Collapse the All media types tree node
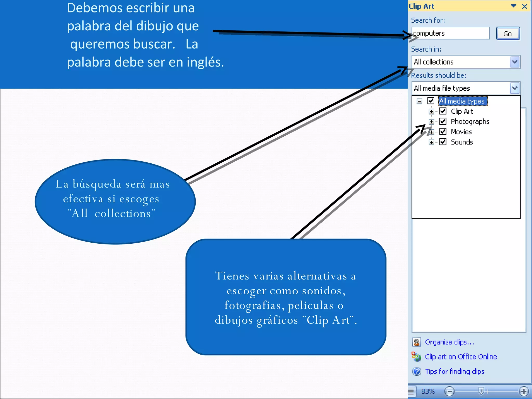 (x=420, y=101)
